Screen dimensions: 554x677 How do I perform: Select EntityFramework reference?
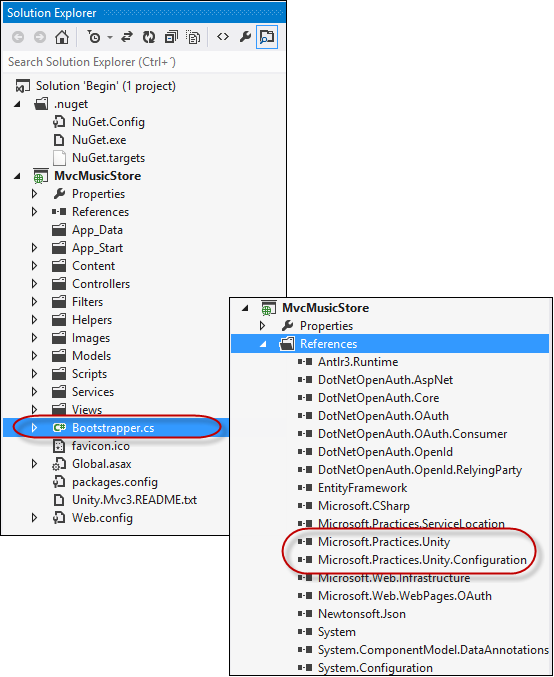click(x=362, y=488)
